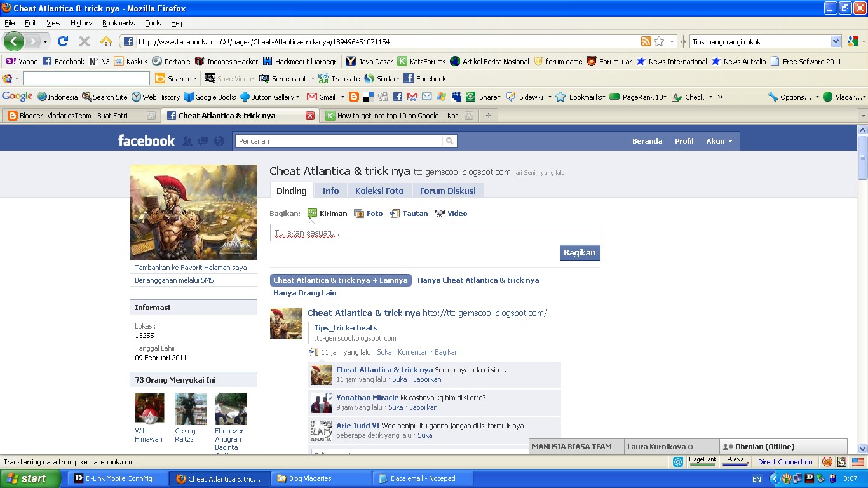Reload the page with the refresh icon

62,41
